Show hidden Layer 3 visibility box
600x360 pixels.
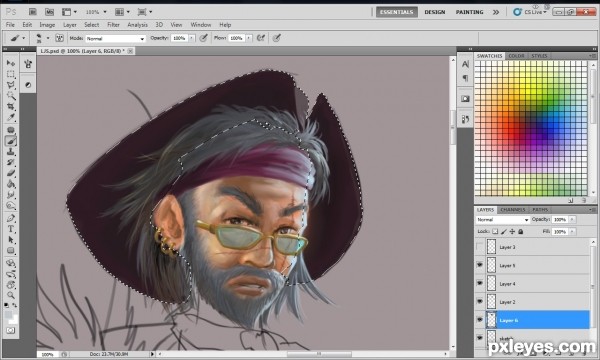tap(480, 247)
